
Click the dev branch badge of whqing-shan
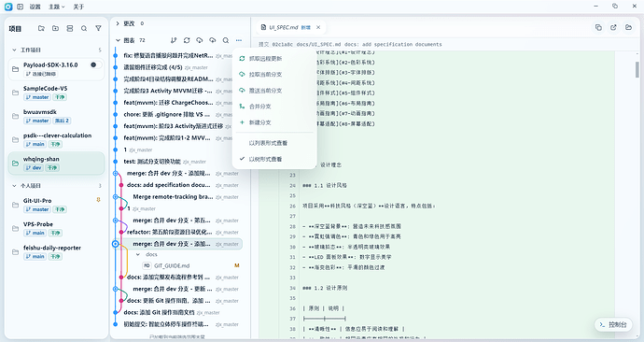34,167
